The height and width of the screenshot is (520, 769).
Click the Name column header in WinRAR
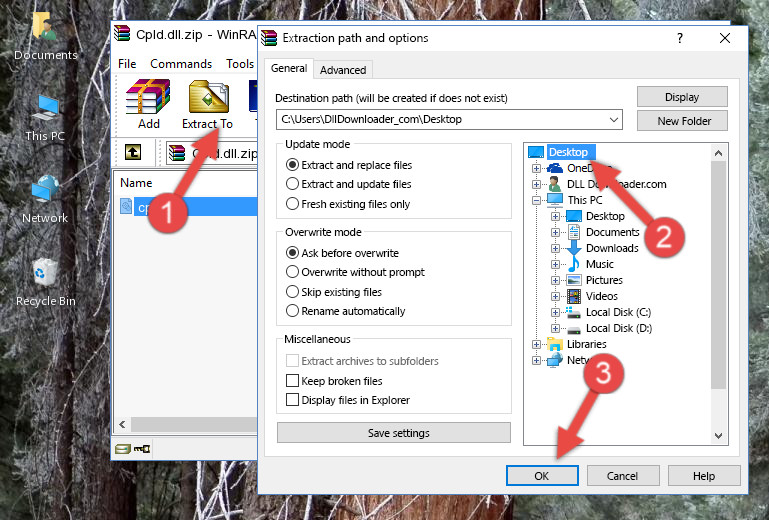[x=136, y=183]
